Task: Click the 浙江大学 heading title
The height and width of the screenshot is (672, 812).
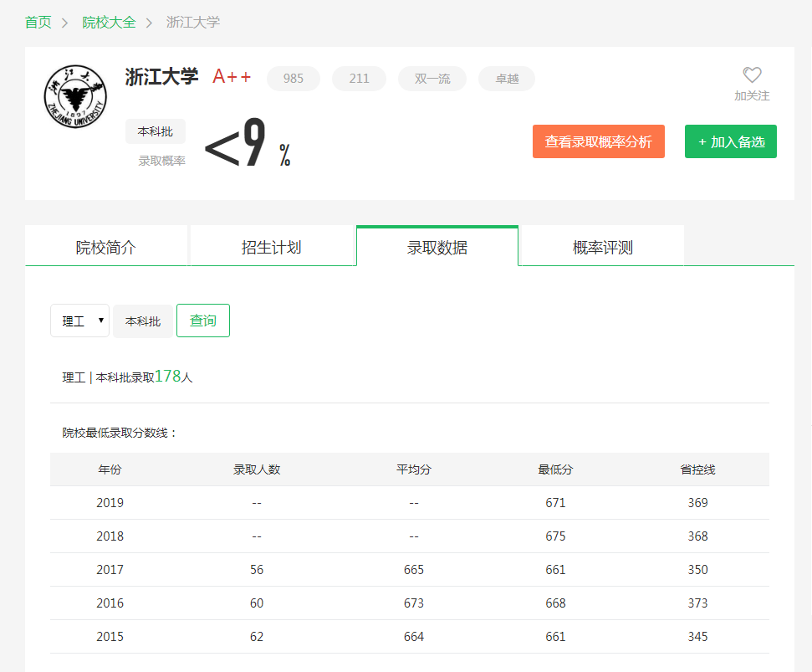Action: pos(161,77)
